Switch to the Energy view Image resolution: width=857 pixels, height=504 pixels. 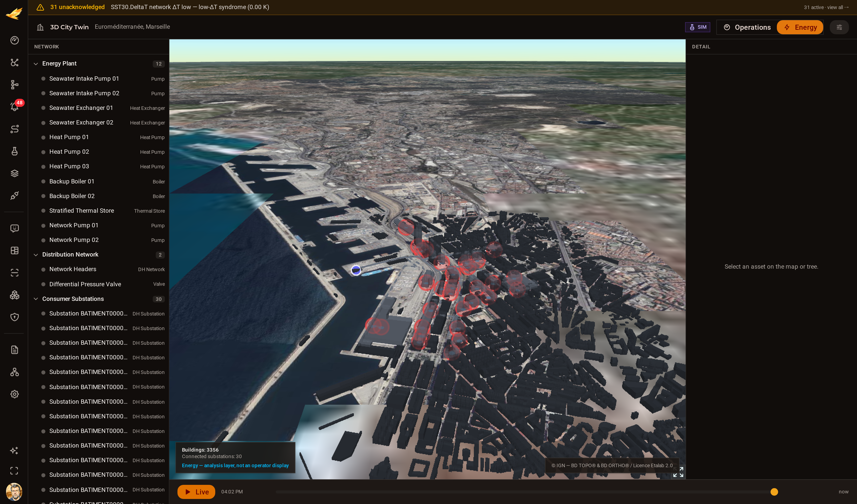tap(800, 27)
